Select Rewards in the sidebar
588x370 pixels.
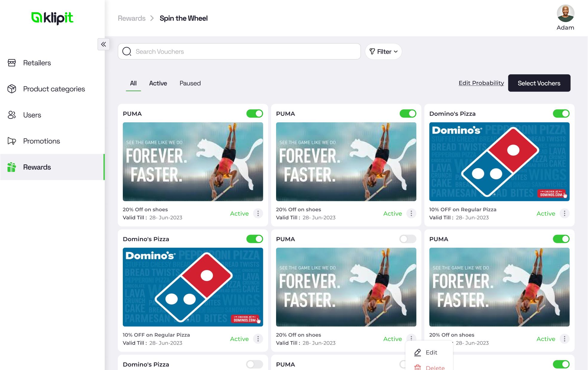pyautogui.click(x=52, y=167)
